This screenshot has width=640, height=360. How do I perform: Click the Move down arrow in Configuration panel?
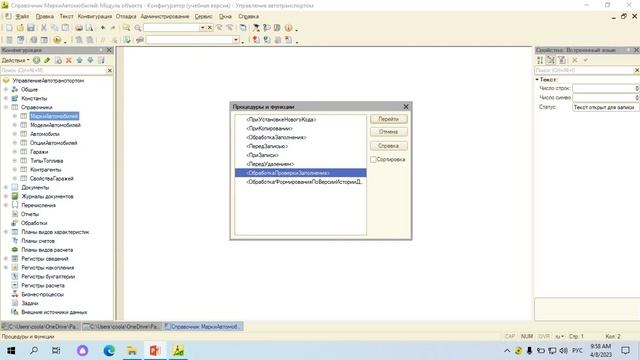point(90,60)
